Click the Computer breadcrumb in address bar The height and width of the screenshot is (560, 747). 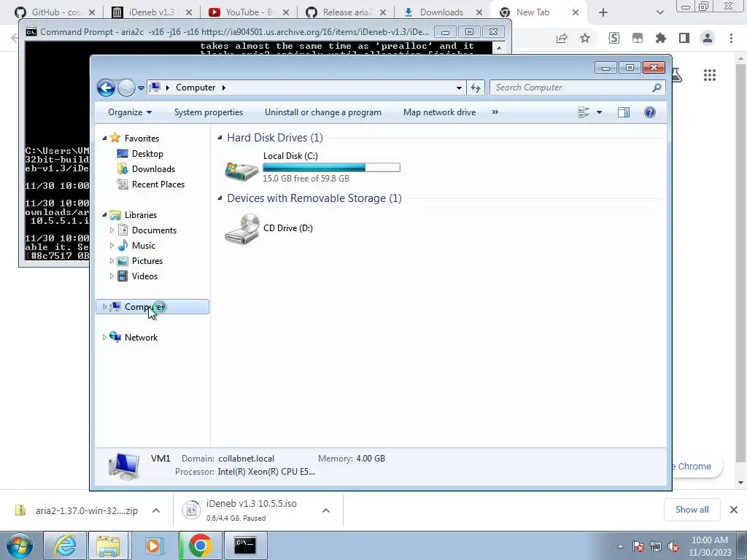tap(196, 87)
